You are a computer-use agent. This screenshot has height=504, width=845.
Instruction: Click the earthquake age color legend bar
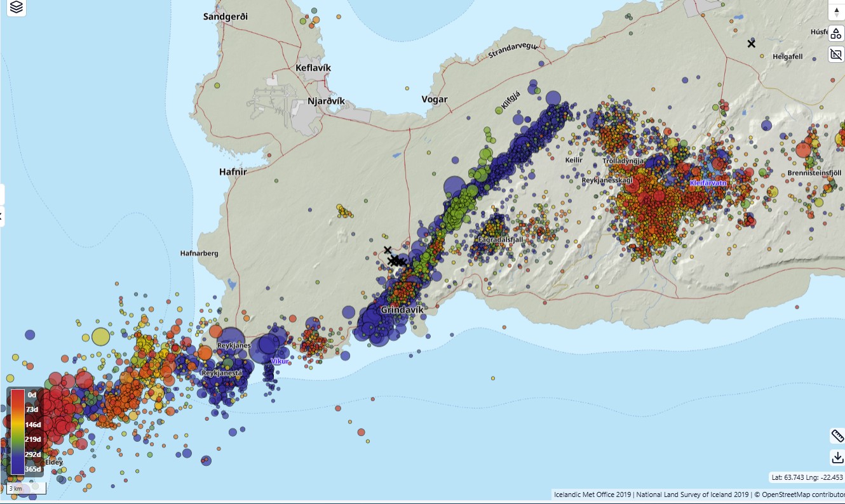point(18,432)
